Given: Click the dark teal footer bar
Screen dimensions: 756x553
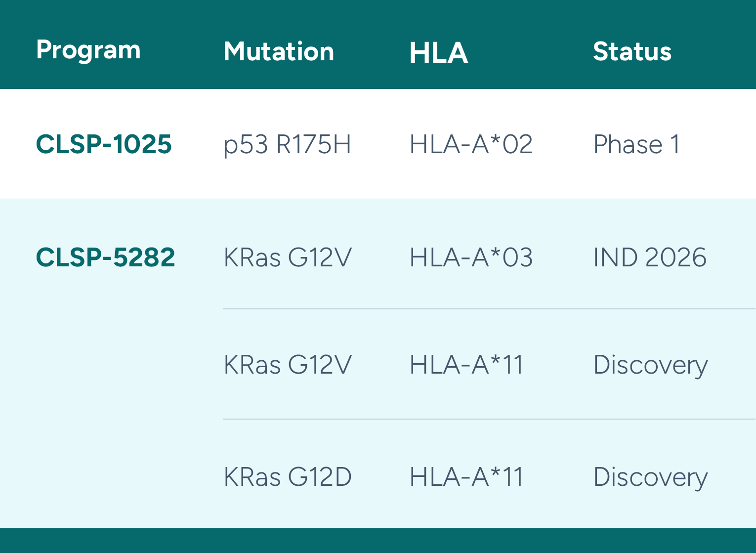Looking at the screenshot, I should pyautogui.click(x=378, y=541).
